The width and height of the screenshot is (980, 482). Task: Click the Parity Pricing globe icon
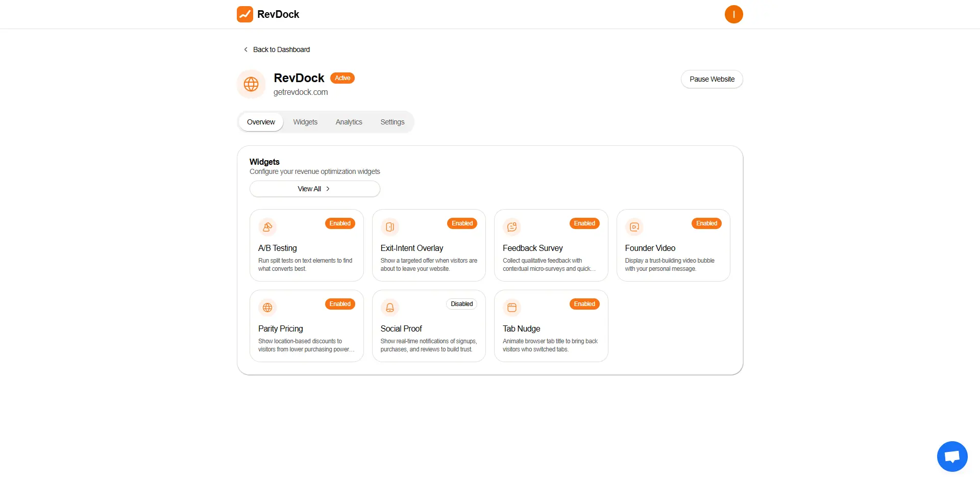[x=267, y=308]
